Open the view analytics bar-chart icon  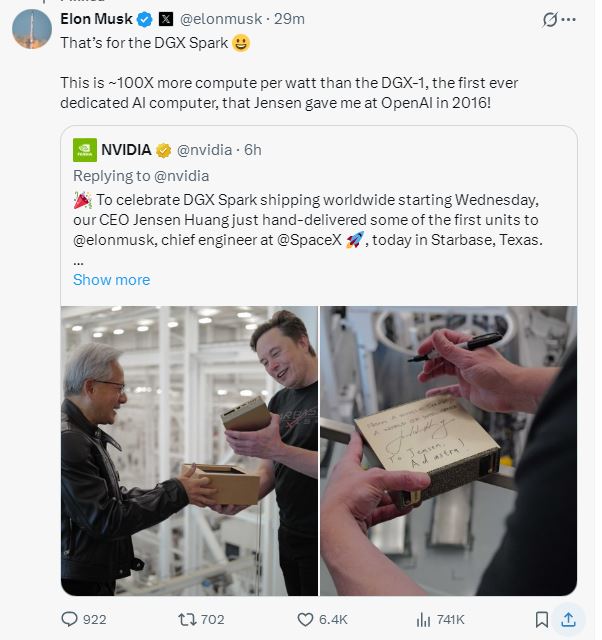coord(423,619)
